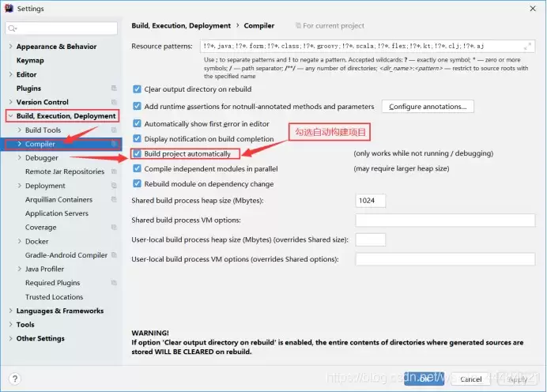Click Shared build process heap size field
The image size is (547, 392).
click(x=371, y=201)
